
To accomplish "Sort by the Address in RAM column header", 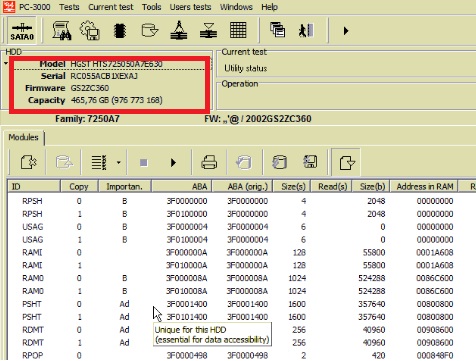I will [424, 186].
